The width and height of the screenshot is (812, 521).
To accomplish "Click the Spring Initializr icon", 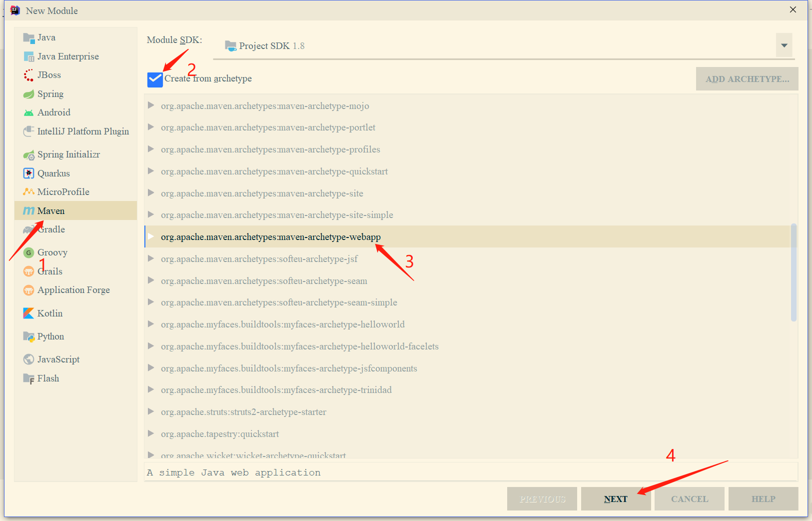I will [x=28, y=155].
